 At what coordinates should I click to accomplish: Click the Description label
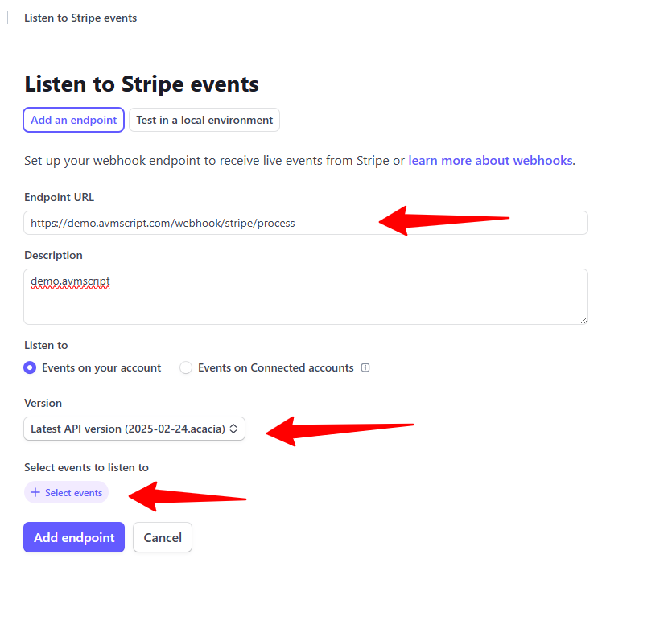pyautogui.click(x=53, y=255)
